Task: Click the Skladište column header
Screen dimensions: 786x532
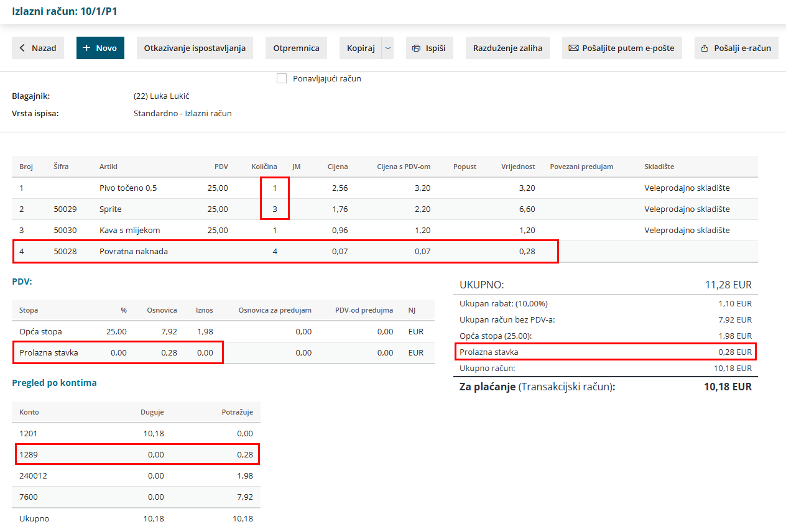Action: [x=659, y=167]
